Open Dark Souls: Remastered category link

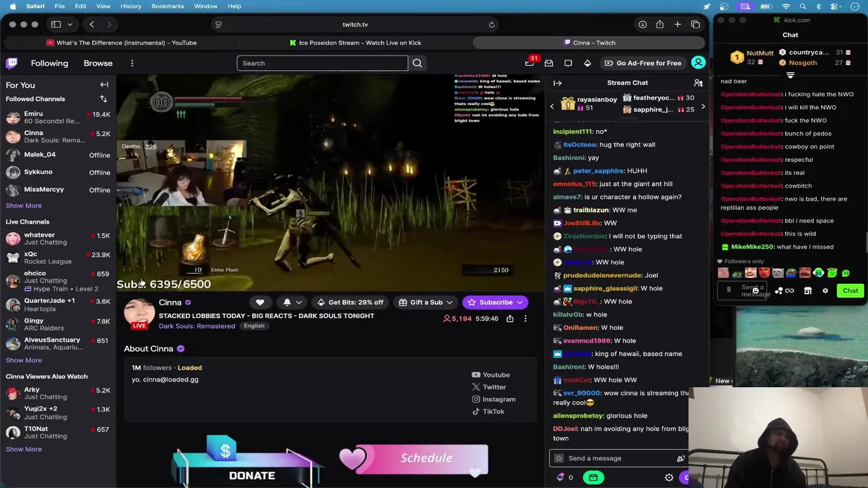pyautogui.click(x=197, y=326)
